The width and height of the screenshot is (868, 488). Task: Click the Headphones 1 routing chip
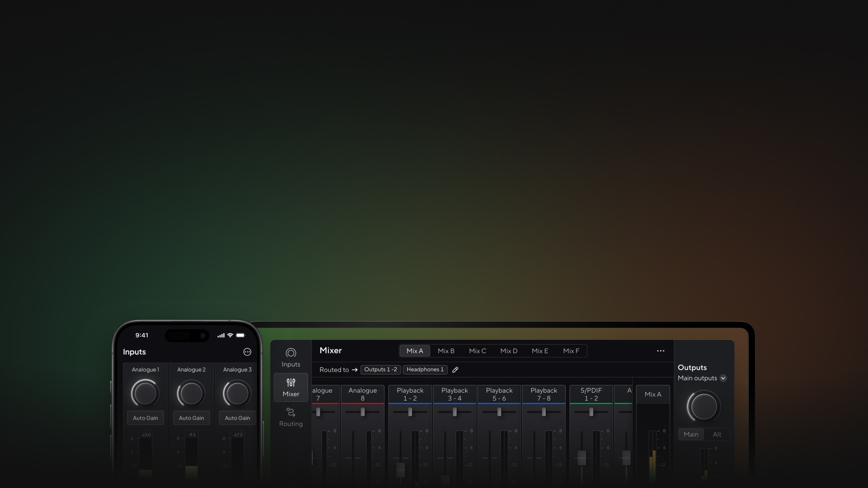425,370
